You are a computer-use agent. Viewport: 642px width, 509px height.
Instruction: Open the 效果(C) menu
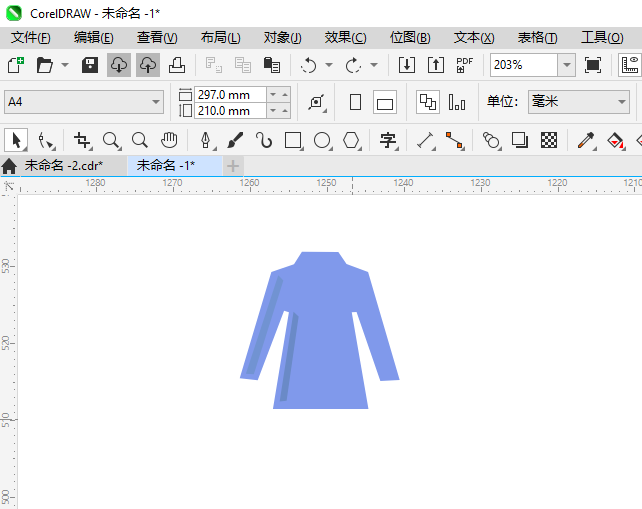345,37
